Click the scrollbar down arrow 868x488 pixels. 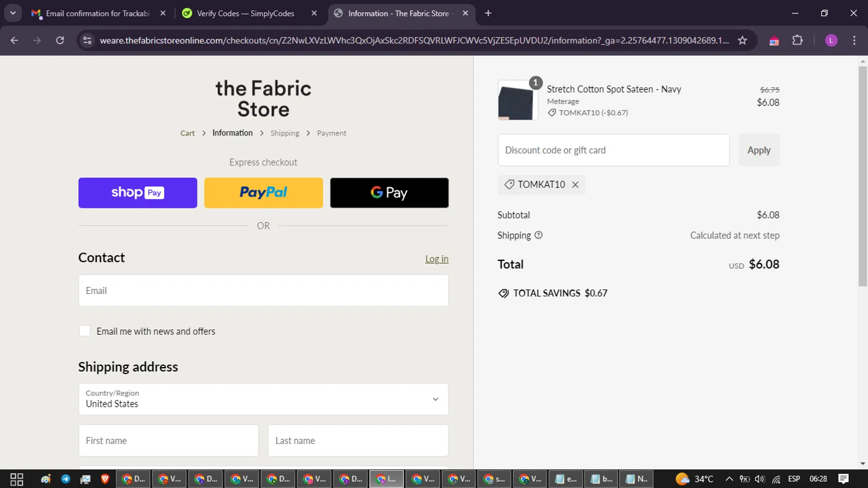[x=863, y=464]
